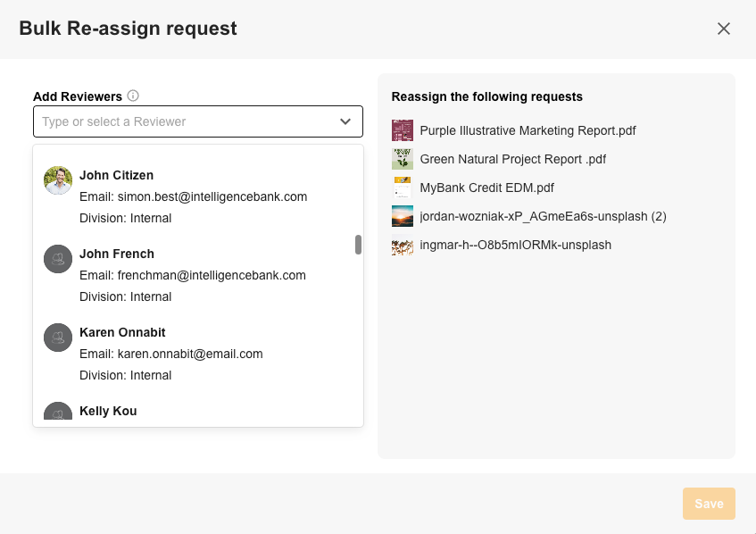Click the Purple Illustrative Marketing Report.pdf filename
Image resolution: width=756 pixels, height=534 pixels.
(x=528, y=130)
